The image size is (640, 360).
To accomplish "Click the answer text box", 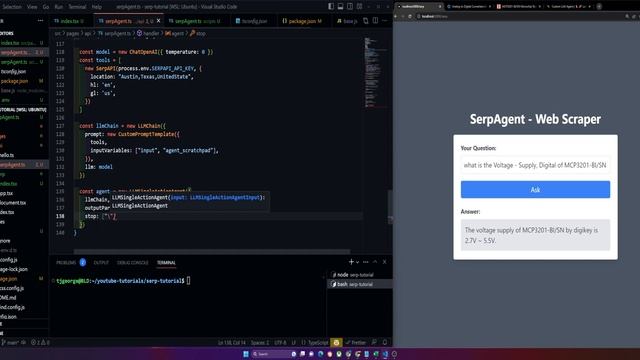I will [x=535, y=235].
